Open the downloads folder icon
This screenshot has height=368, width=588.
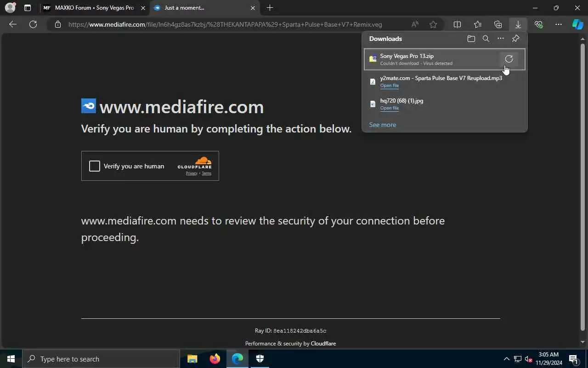(471, 39)
